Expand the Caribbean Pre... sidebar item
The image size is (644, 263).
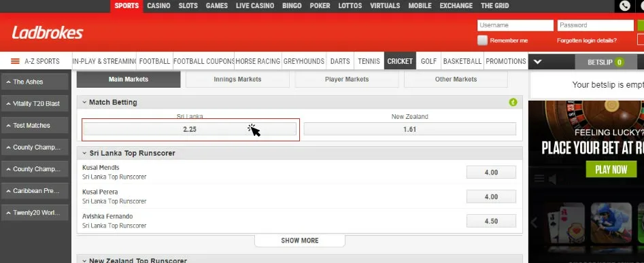tap(35, 191)
